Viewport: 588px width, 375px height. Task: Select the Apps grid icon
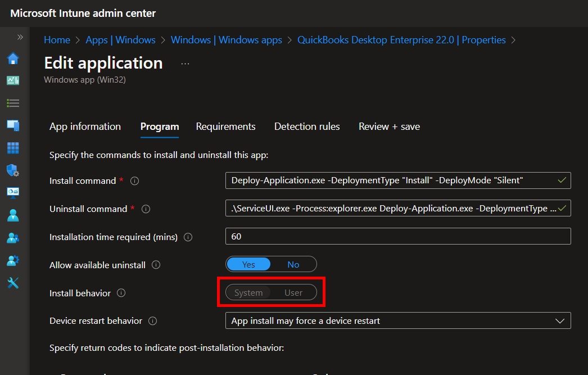point(13,148)
